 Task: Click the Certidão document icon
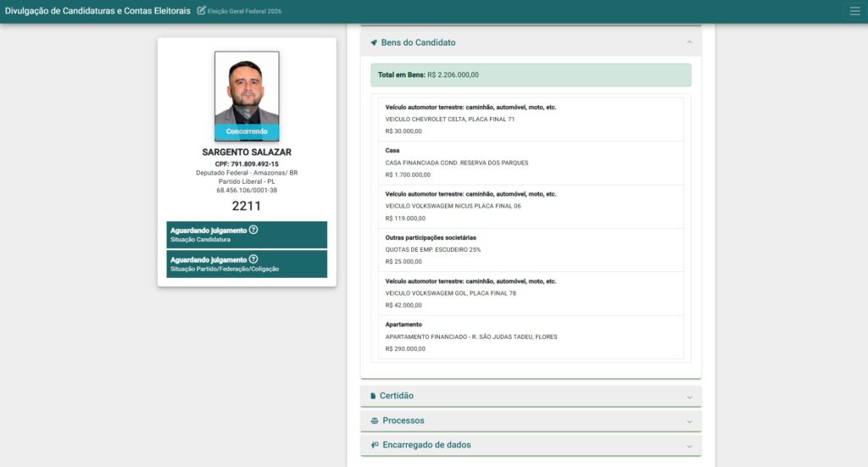pos(373,396)
